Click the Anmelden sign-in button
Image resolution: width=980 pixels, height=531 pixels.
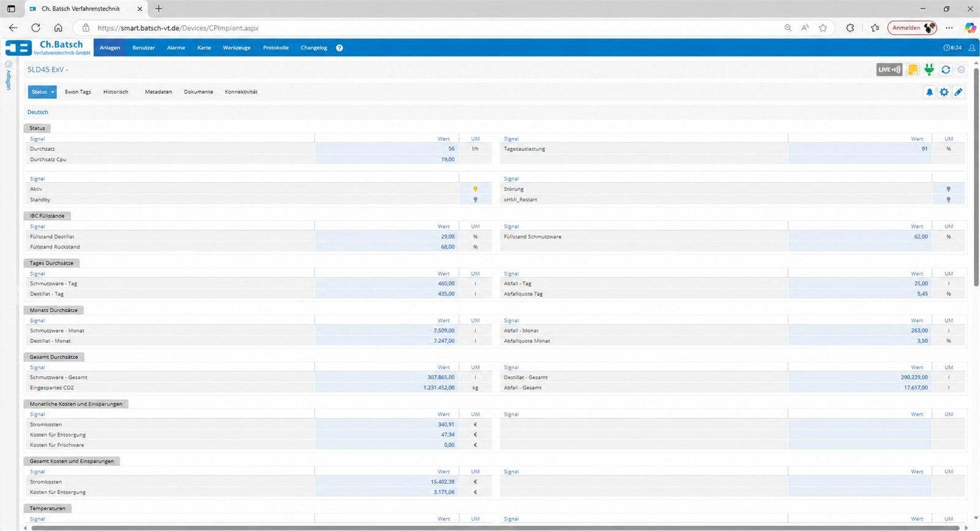click(913, 28)
